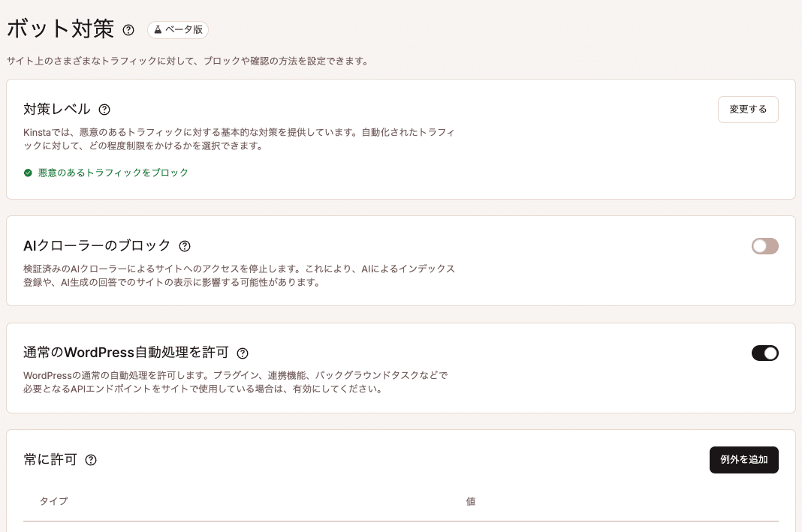The height and width of the screenshot is (532, 802).
Task: Open help icon beside 通常のWordPress自動処理を許可
Action: pyautogui.click(x=243, y=353)
